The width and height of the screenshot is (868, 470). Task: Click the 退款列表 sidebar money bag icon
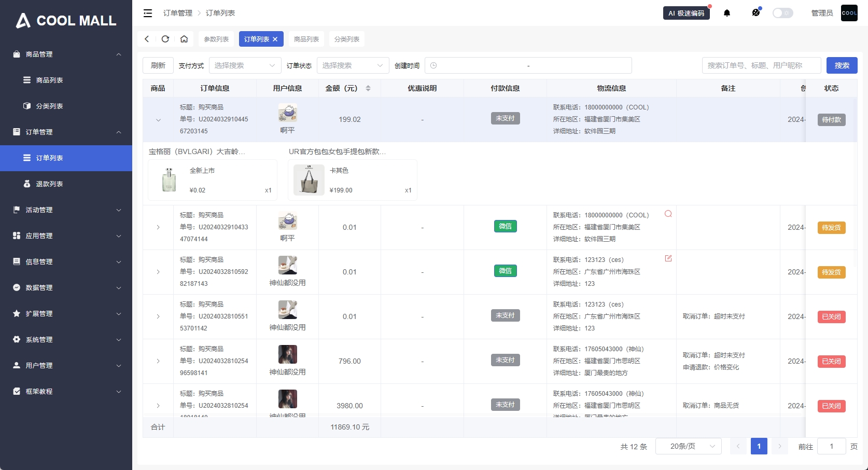click(27, 184)
